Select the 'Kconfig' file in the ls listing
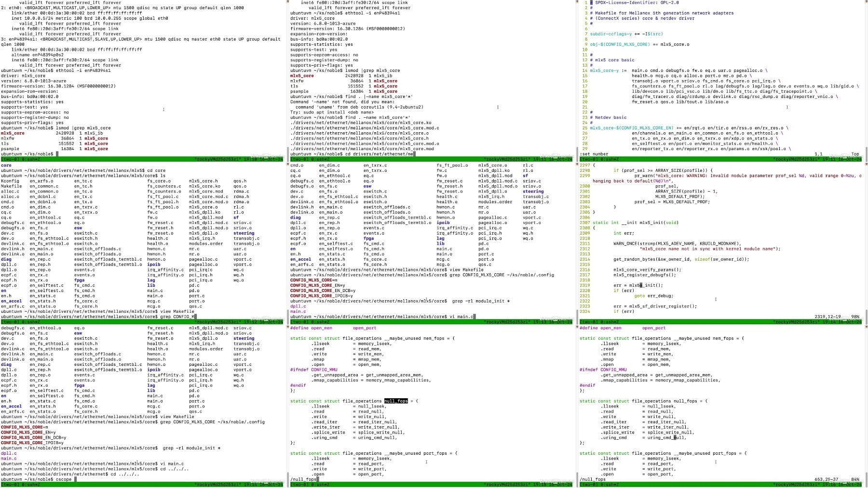Screen dimensions: 868x488 pos(10,181)
